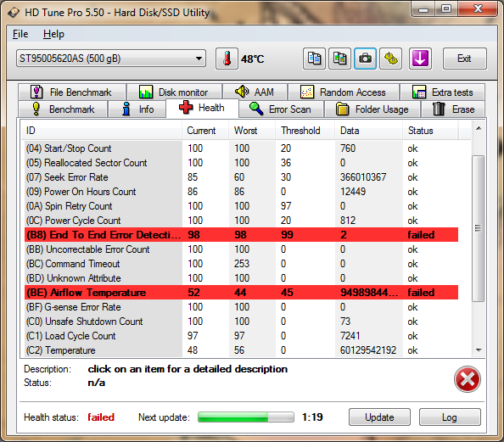Click the vertical scrollbar thumb
Screen dimensions: 504x442
(x=479, y=228)
